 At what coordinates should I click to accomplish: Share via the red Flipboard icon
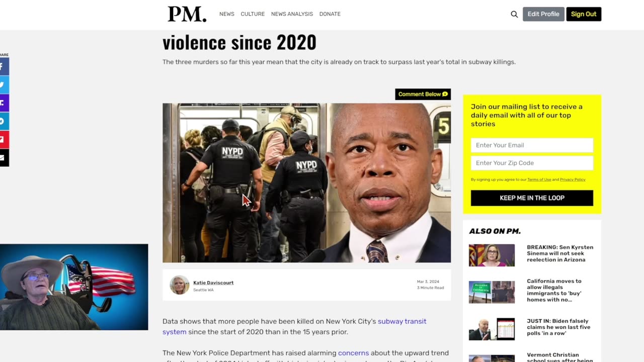(x=4, y=140)
